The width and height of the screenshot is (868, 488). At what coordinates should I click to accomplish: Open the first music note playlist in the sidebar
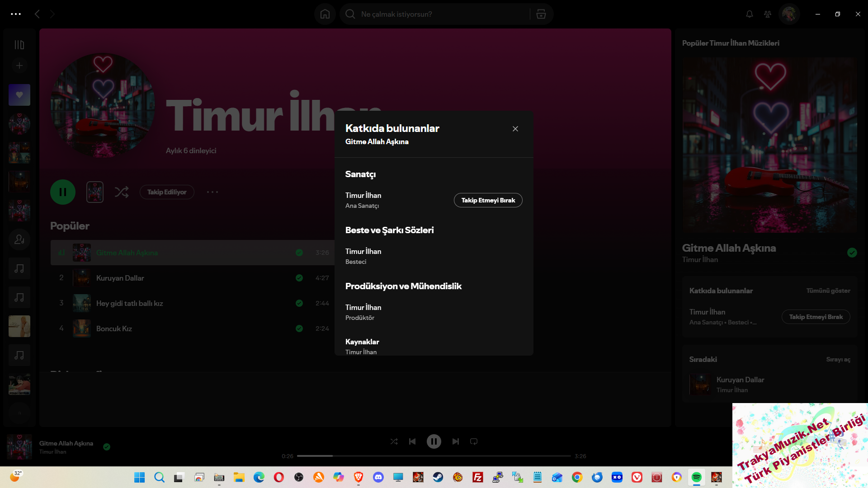[x=19, y=268]
